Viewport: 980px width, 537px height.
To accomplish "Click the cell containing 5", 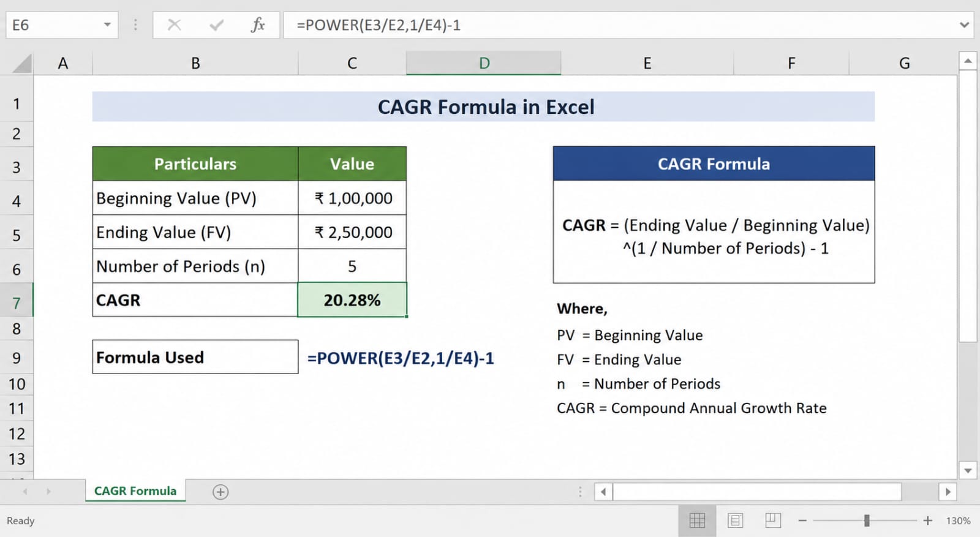I will click(x=352, y=266).
